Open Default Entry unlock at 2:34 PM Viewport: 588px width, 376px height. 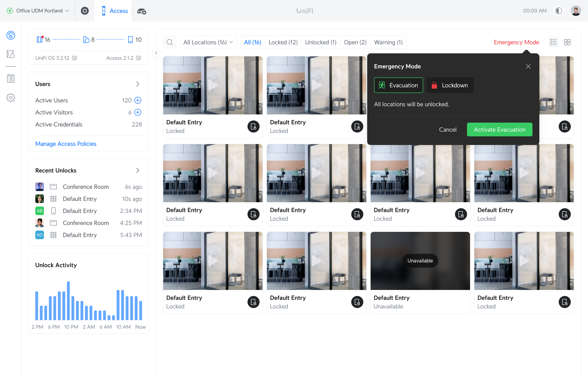tap(88, 211)
